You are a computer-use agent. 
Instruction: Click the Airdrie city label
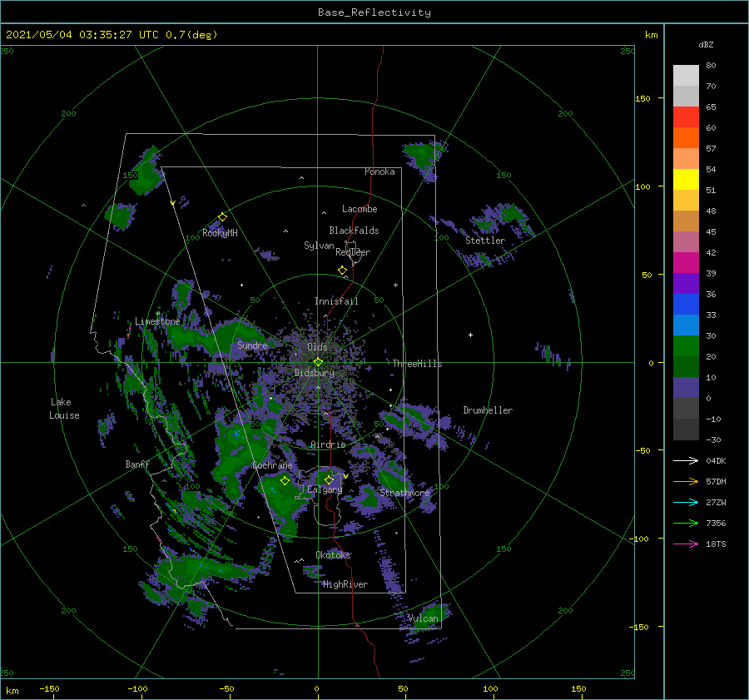click(x=328, y=444)
